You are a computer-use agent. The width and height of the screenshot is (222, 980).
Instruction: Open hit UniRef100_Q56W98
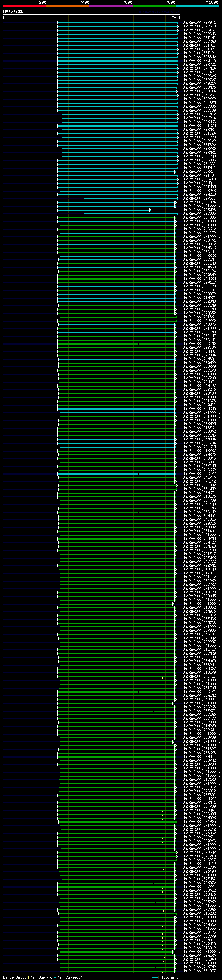[199, 210]
